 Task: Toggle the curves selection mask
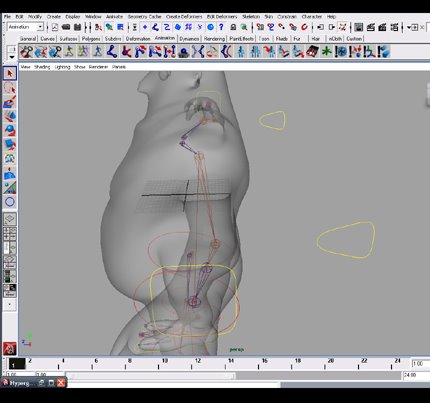coord(166,27)
